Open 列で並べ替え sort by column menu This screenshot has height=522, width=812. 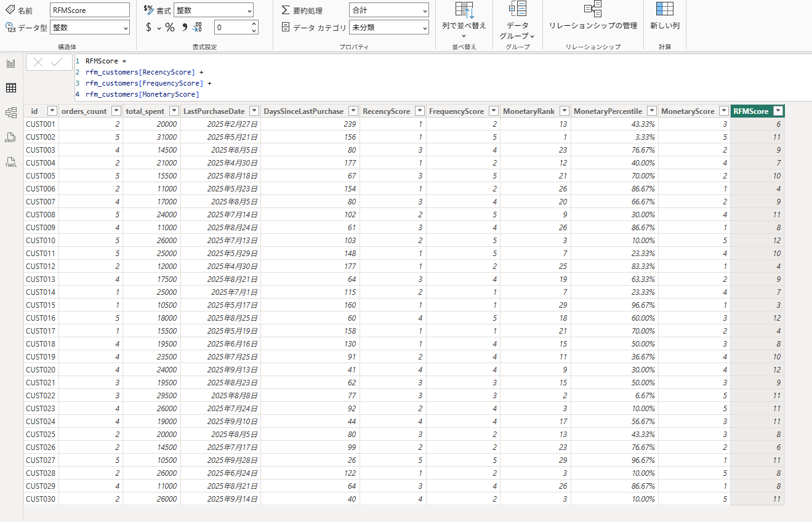464,18
